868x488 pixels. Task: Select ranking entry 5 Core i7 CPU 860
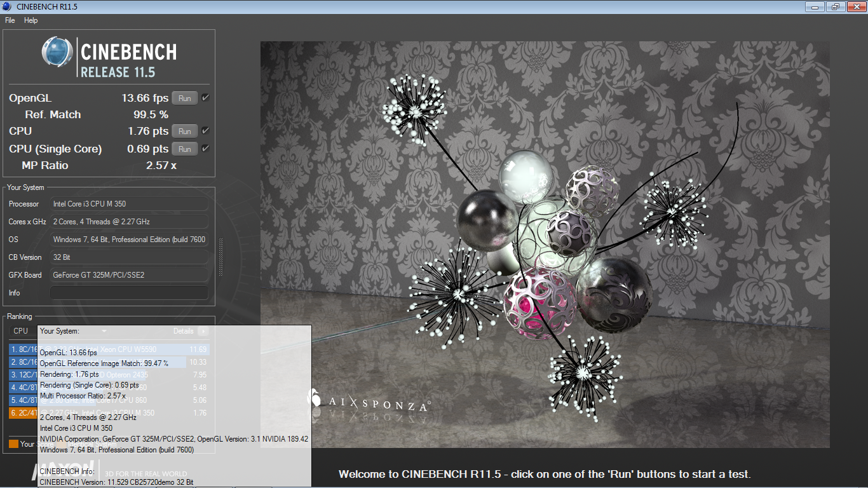click(109, 400)
